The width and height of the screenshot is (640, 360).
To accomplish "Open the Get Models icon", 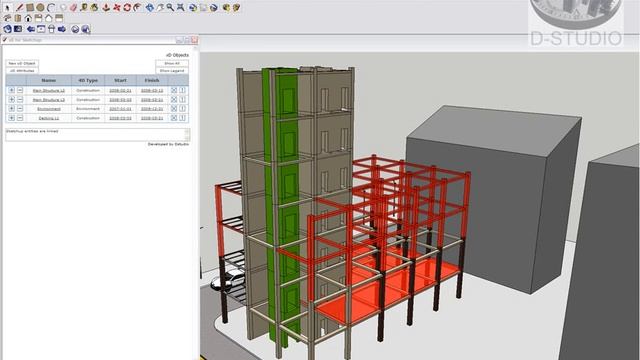I will 226,7.
